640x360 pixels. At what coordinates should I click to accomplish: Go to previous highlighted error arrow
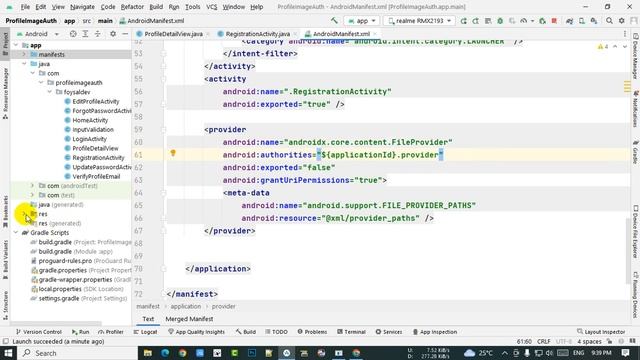coord(615,47)
